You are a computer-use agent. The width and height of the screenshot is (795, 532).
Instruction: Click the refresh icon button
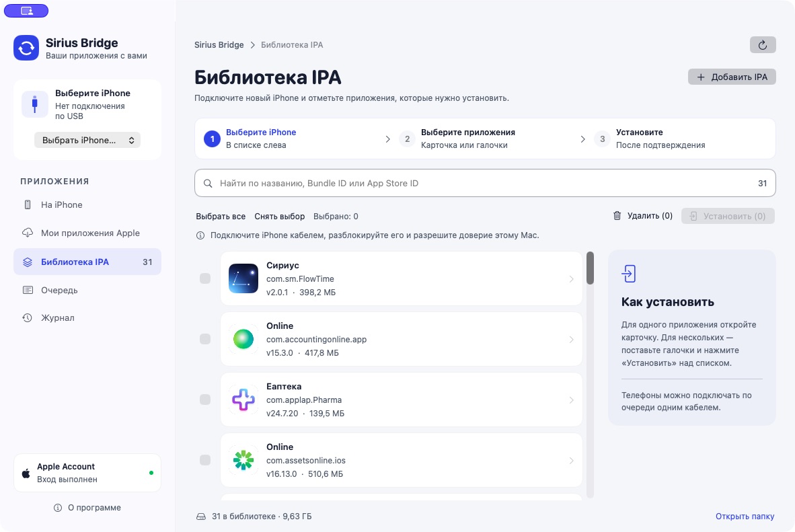coord(763,45)
